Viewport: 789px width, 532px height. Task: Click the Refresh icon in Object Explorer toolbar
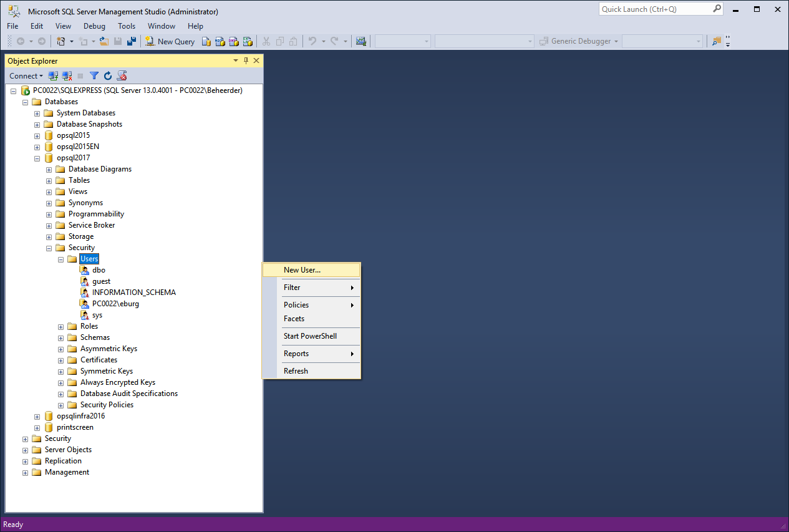(x=108, y=75)
